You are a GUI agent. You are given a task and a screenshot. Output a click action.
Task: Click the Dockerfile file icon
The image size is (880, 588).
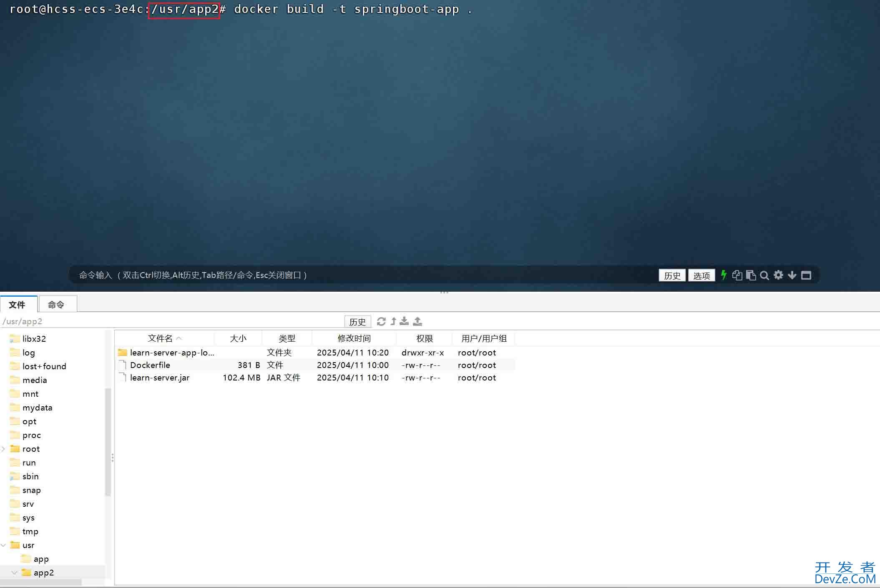(122, 365)
